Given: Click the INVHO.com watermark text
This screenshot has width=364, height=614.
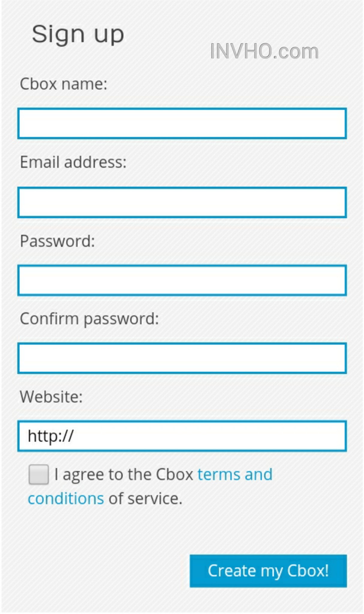Looking at the screenshot, I should tap(264, 51).
